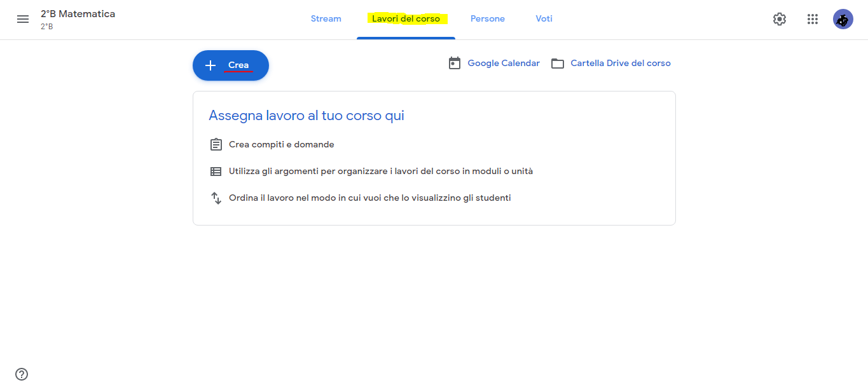Click the Ordina il lavoro description text
Viewport: 868px width, 392px height.
369,198
